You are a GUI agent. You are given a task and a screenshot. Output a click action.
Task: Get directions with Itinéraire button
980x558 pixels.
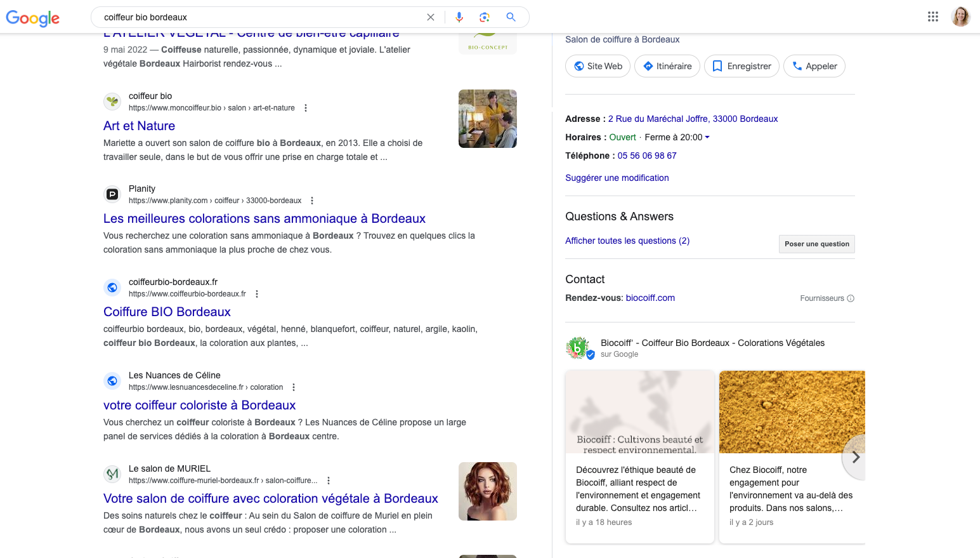pos(667,66)
